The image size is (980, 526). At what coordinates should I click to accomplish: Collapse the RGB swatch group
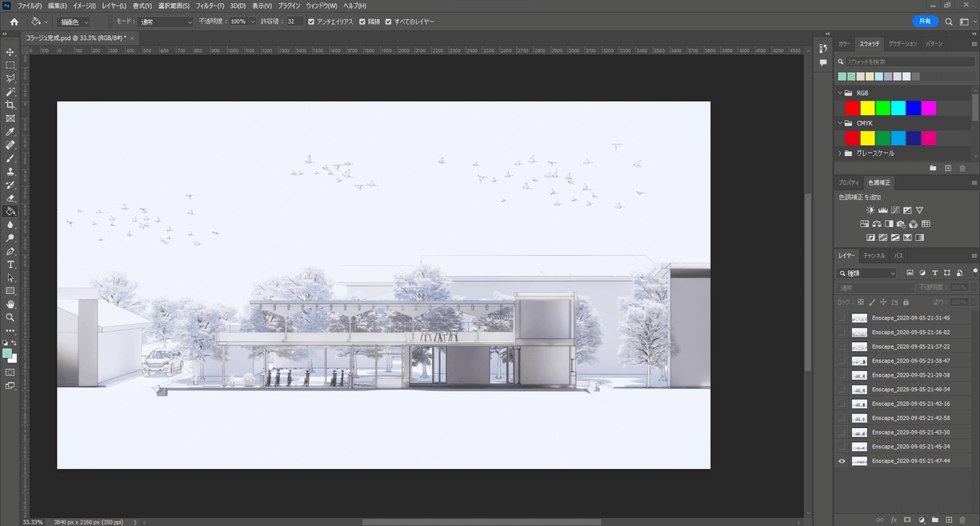pyautogui.click(x=840, y=93)
